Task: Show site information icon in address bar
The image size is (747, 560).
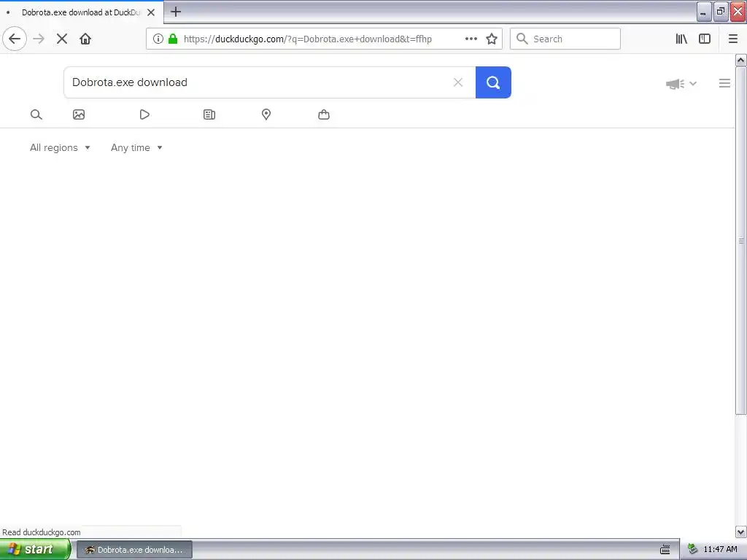Action: [x=158, y=39]
